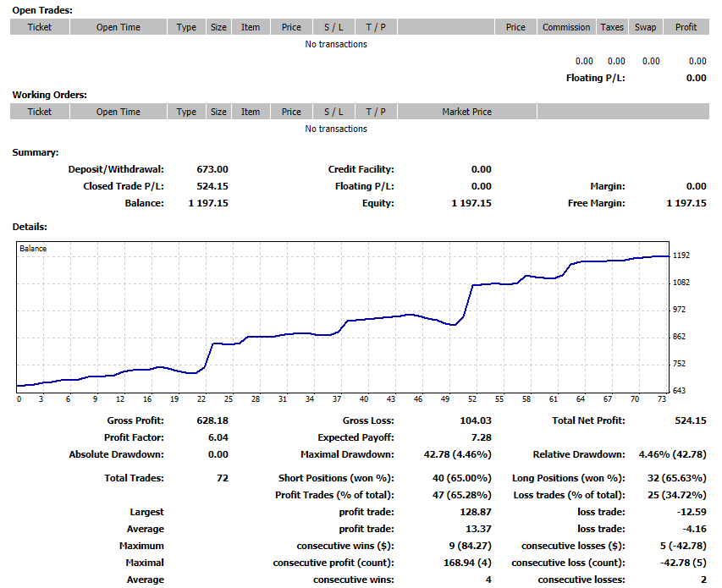Click the Market Price column header
Viewport: 722px width, 588px height.
point(466,112)
